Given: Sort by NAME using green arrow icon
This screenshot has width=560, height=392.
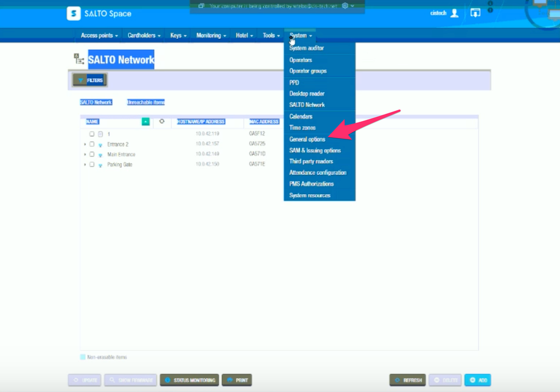Looking at the screenshot, I should (x=145, y=122).
